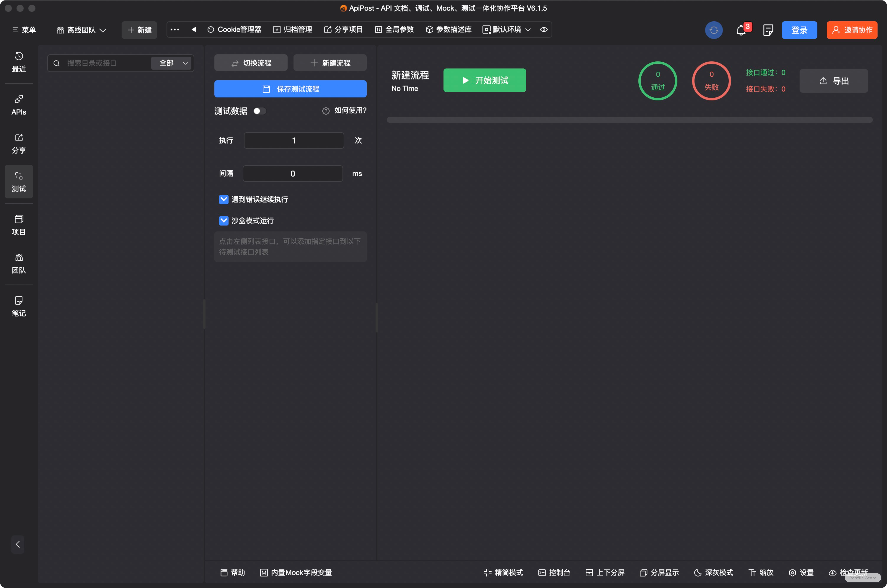887x588 pixels.
Task: Collapse the left sidebar with the arrow
Action: 18,544
